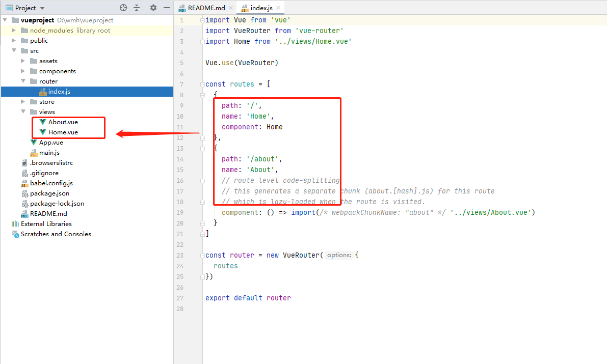The width and height of the screenshot is (607, 364).
Task: Select main.js in the project tree
Action: [x=49, y=152]
